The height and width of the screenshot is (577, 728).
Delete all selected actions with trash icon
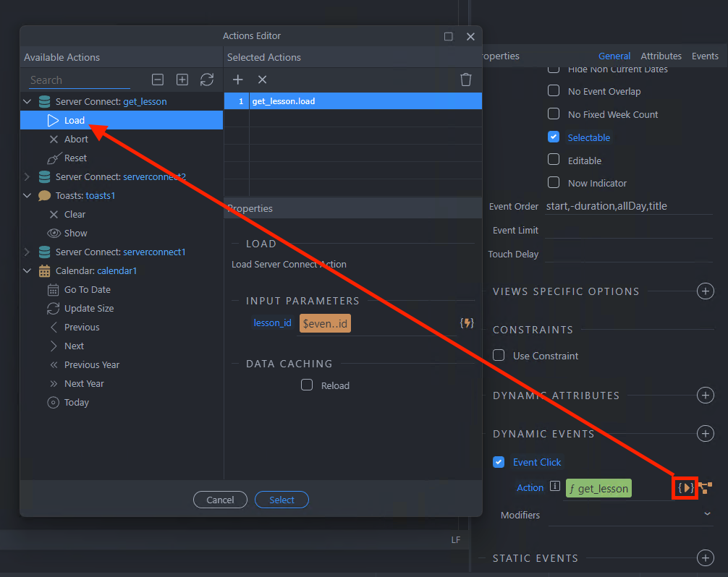pyautogui.click(x=466, y=80)
